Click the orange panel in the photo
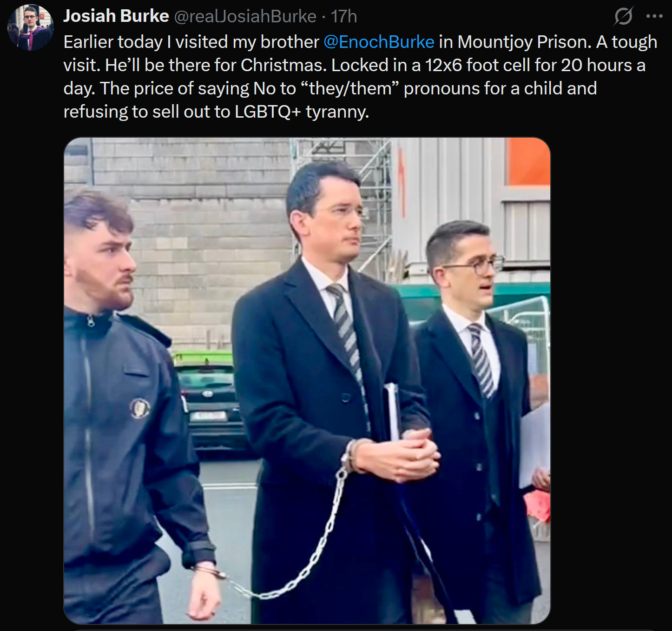This screenshot has height=631, width=672. (x=528, y=161)
